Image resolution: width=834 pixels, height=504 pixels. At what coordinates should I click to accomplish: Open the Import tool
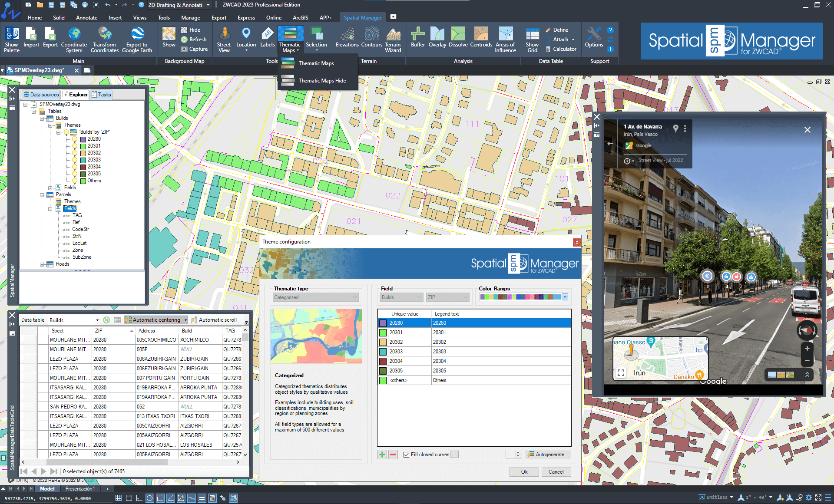coord(31,37)
